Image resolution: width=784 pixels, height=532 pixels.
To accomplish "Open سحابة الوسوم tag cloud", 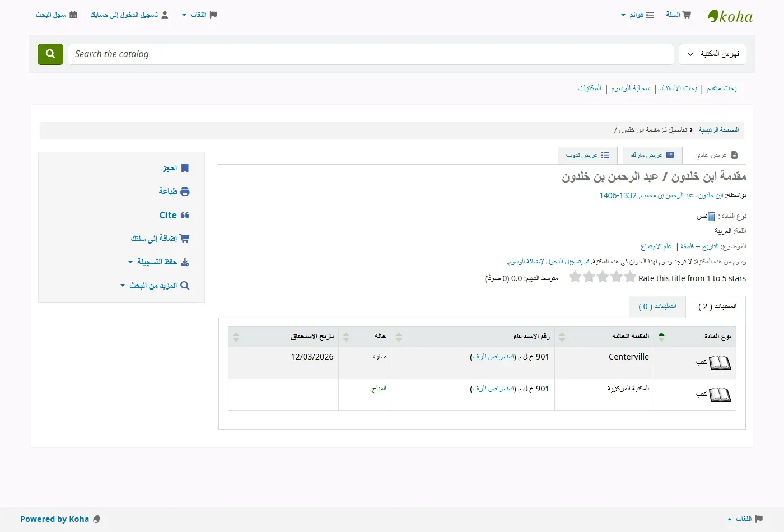I will tap(631, 88).
